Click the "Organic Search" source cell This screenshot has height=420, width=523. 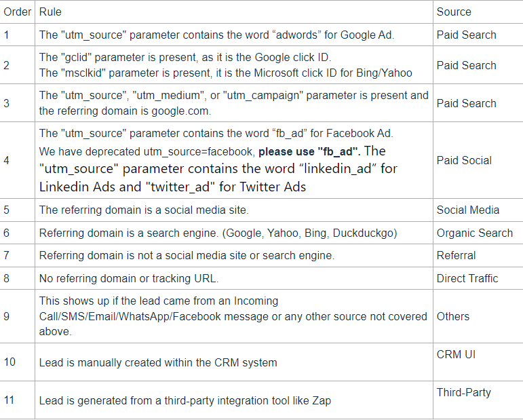coord(474,233)
